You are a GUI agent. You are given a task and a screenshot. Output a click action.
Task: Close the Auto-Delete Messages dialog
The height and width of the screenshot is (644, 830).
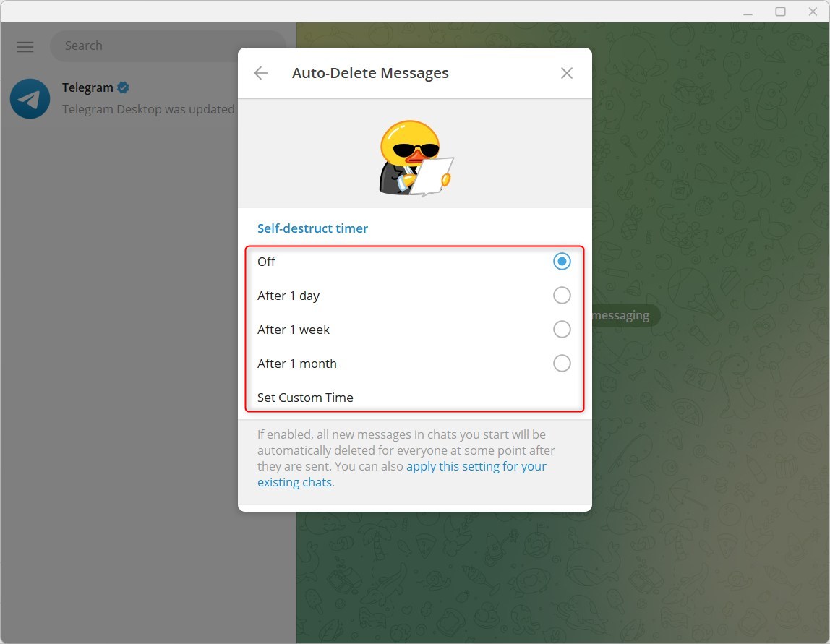point(566,73)
